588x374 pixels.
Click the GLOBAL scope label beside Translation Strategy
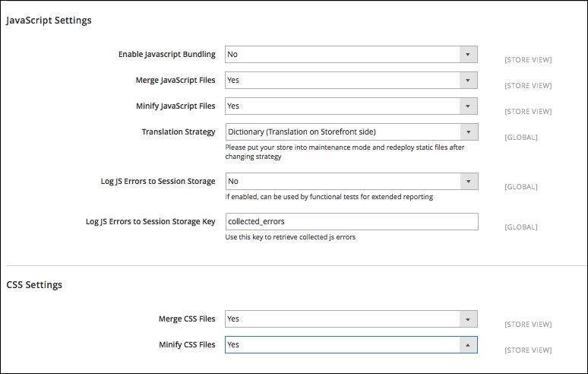point(521,138)
